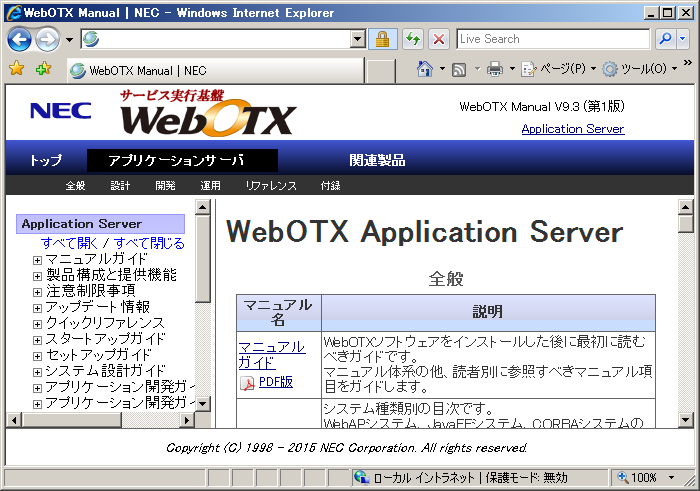
Task: Expand the セットアップガイド tree node
Action: pyautogui.click(x=38, y=355)
